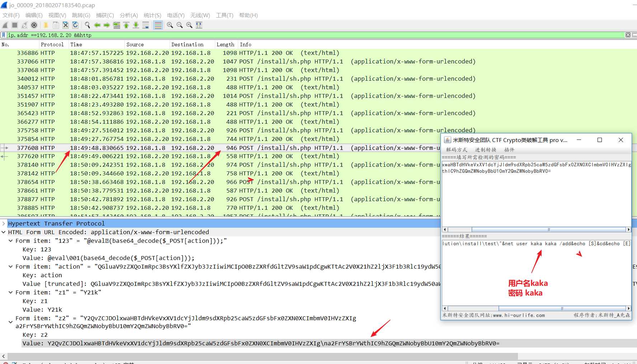This screenshot has width=637, height=364.
Task: Open 电话(Y) menu
Action: pos(176,15)
